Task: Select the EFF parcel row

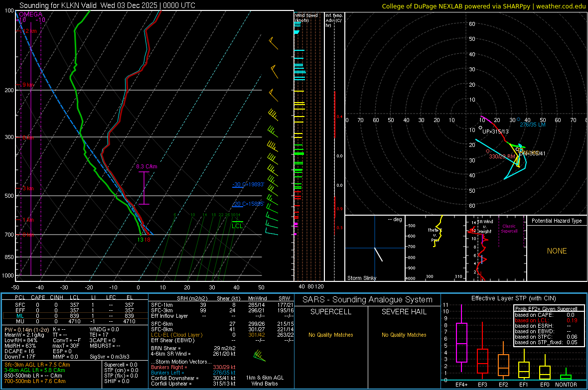Action: [75, 310]
